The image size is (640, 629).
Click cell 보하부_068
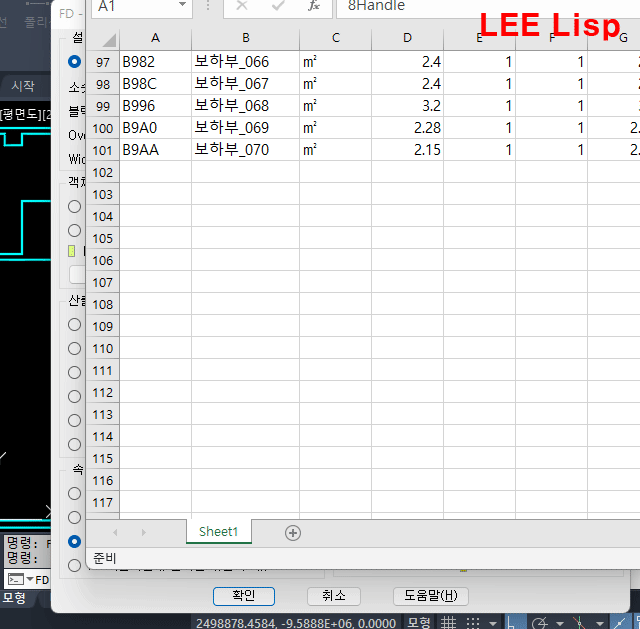click(246, 106)
